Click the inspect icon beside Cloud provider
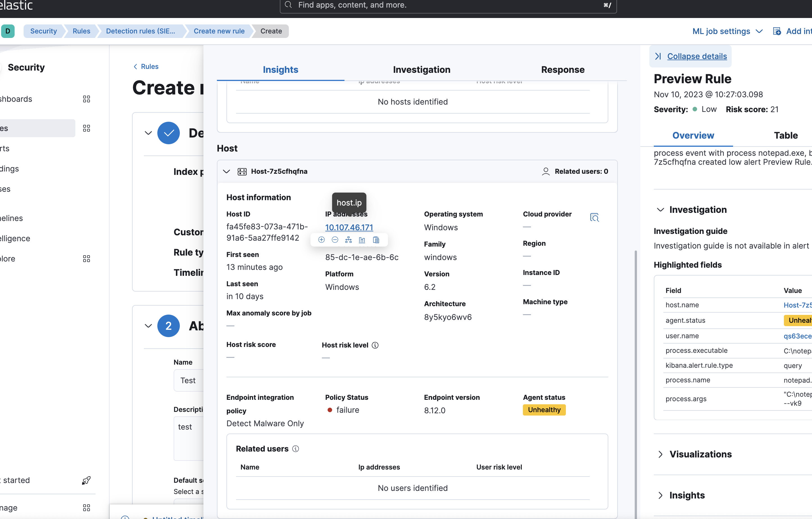Image resolution: width=812 pixels, height=519 pixels. (594, 217)
